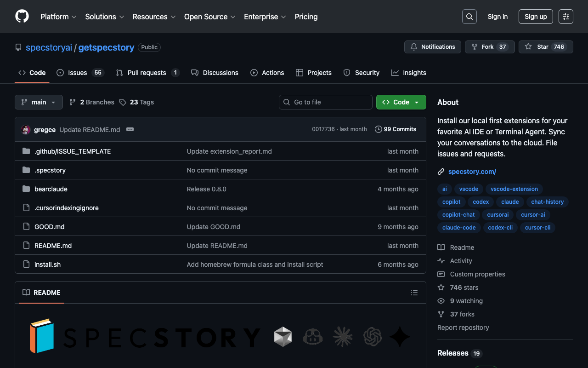The height and width of the screenshot is (368, 588).
Task: Open the specstory.com link
Action: tap(472, 172)
